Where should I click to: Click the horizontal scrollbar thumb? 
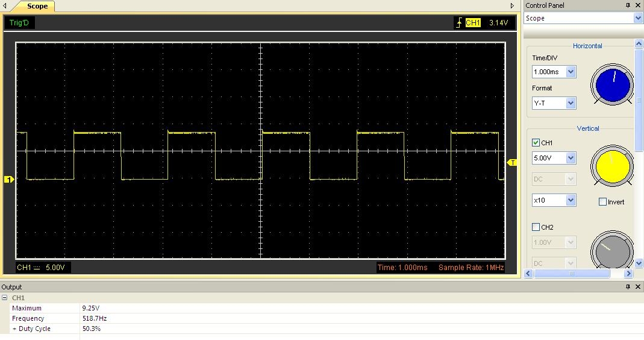coord(571,274)
